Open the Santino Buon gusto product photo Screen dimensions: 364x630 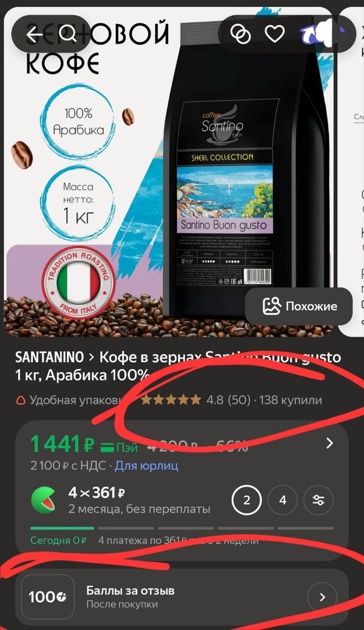pyautogui.click(x=168, y=171)
